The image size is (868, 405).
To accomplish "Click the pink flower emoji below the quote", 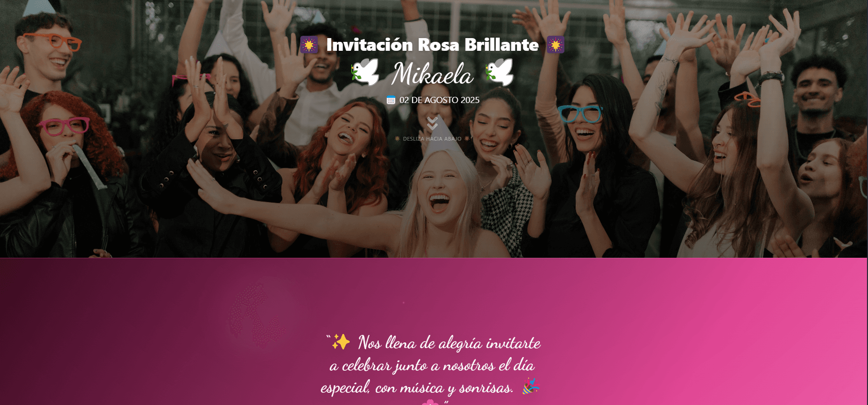I will [x=430, y=402].
